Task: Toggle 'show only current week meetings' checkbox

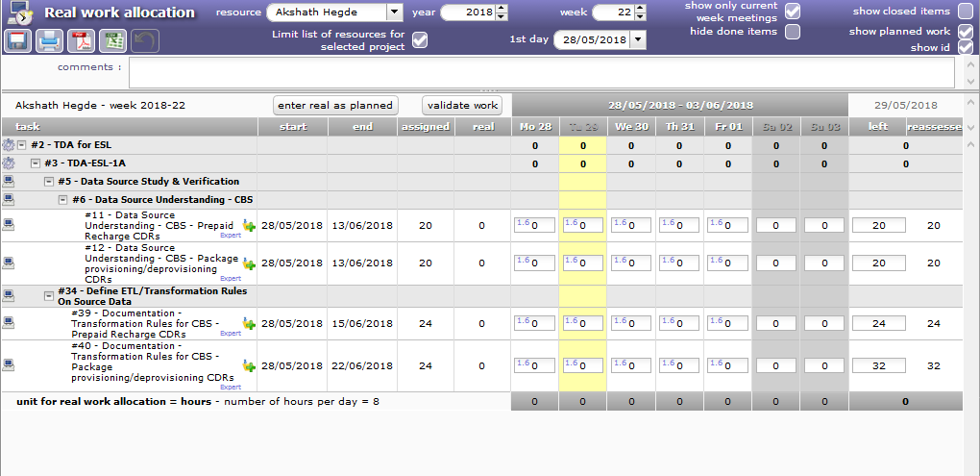Action: 793,12
